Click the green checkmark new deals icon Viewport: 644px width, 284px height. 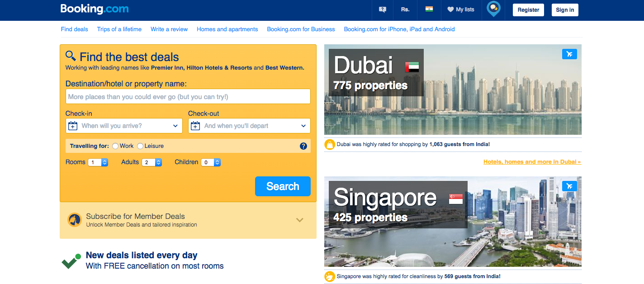pyautogui.click(x=71, y=261)
